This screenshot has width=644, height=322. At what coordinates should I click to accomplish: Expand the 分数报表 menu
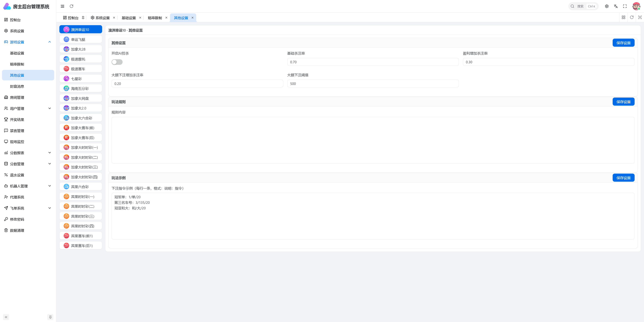tap(28, 153)
